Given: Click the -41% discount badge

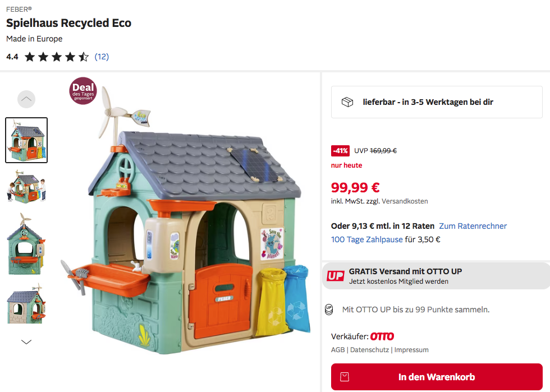Looking at the screenshot, I should (340, 151).
